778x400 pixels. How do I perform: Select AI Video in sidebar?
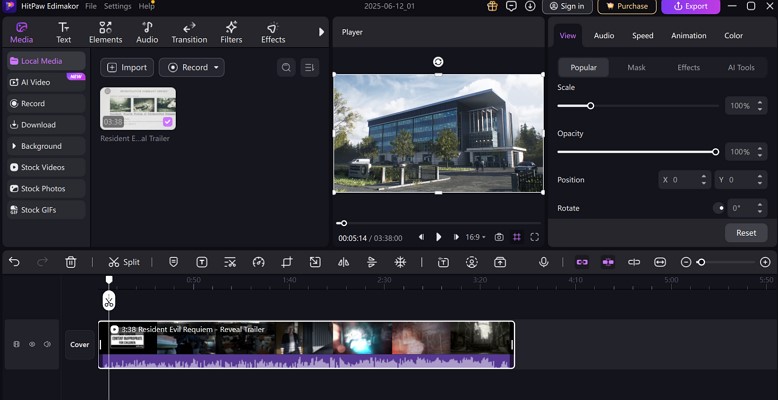[x=46, y=82]
